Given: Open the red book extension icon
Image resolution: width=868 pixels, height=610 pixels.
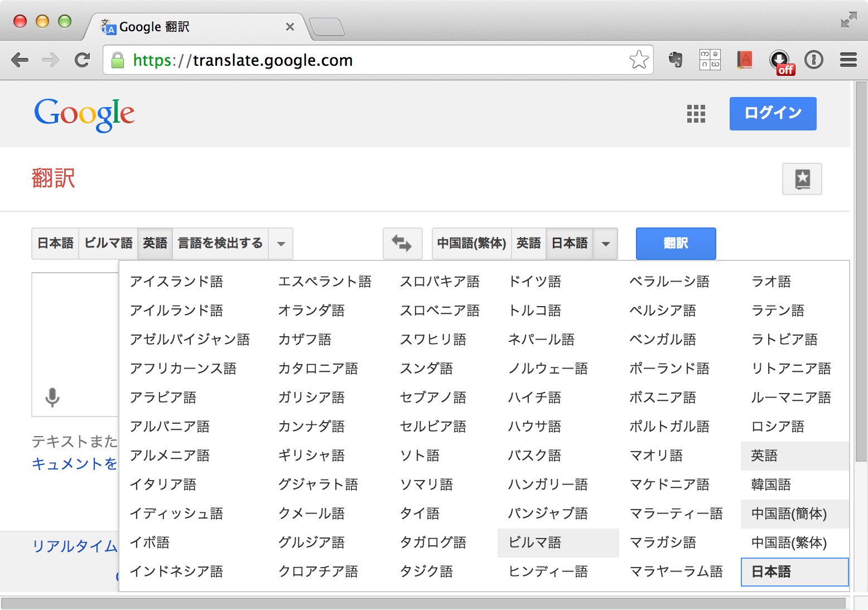Looking at the screenshot, I should (x=745, y=60).
